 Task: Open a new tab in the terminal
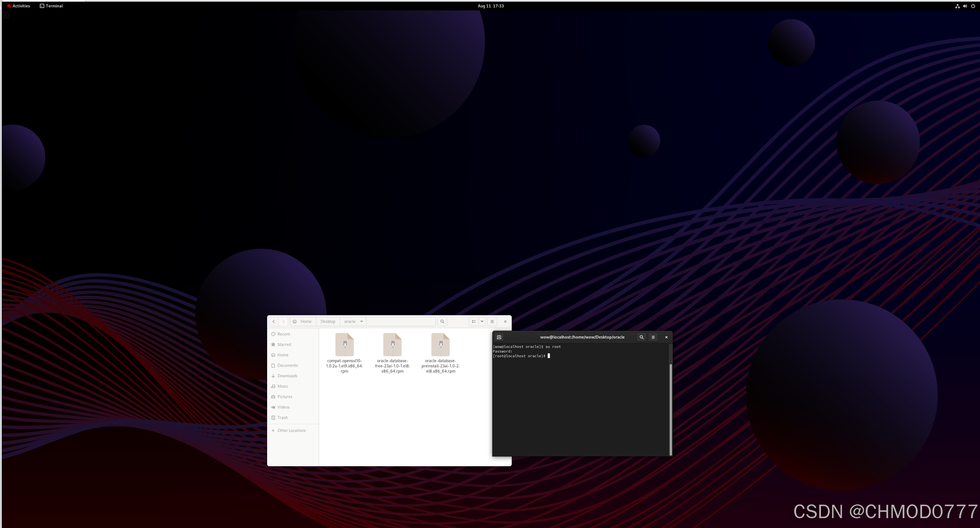499,337
